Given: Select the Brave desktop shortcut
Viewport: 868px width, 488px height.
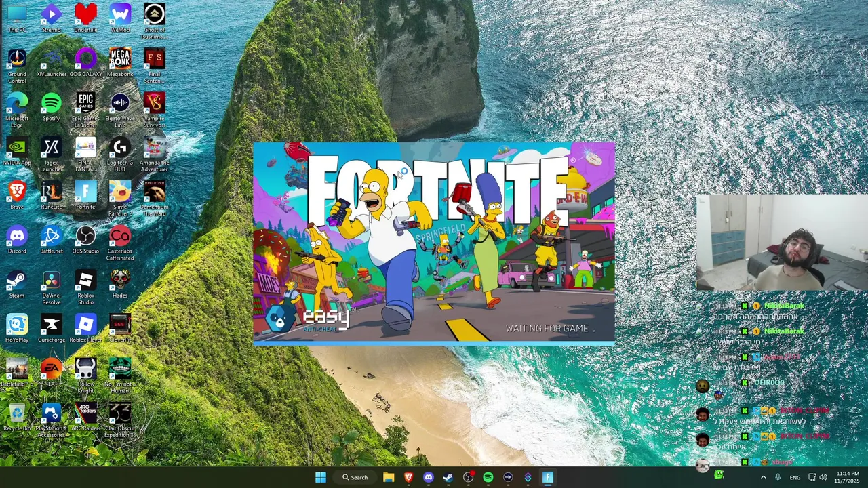Looking at the screenshot, I should (17, 195).
